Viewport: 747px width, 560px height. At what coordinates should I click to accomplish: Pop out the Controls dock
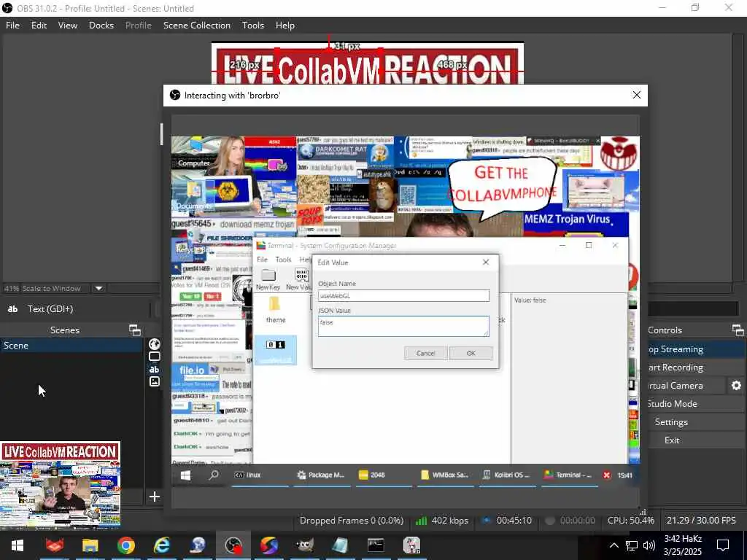(x=738, y=330)
